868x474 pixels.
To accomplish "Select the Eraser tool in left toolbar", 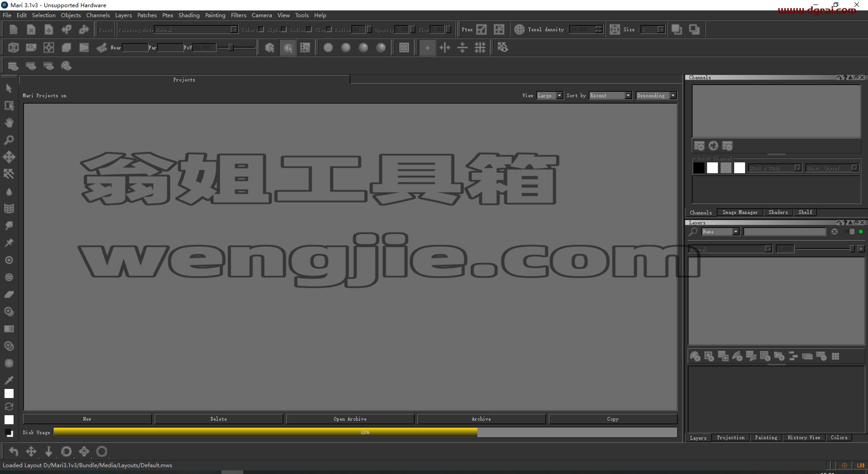I will click(9, 294).
